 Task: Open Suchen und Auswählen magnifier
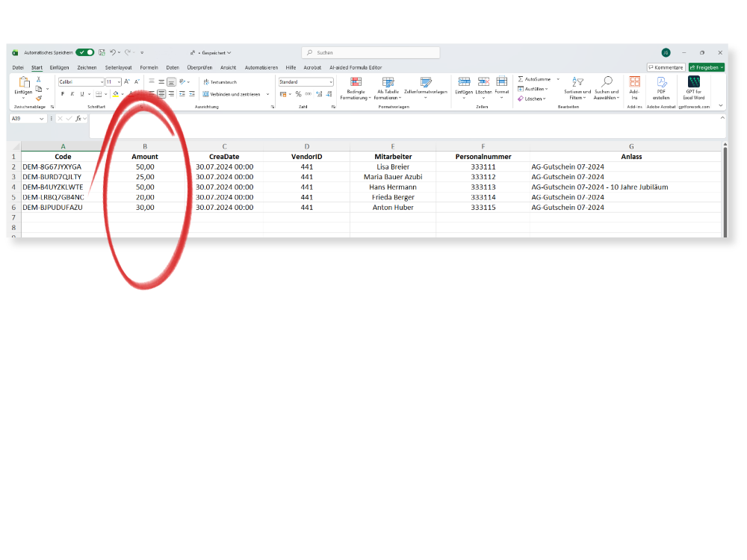pyautogui.click(x=607, y=82)
